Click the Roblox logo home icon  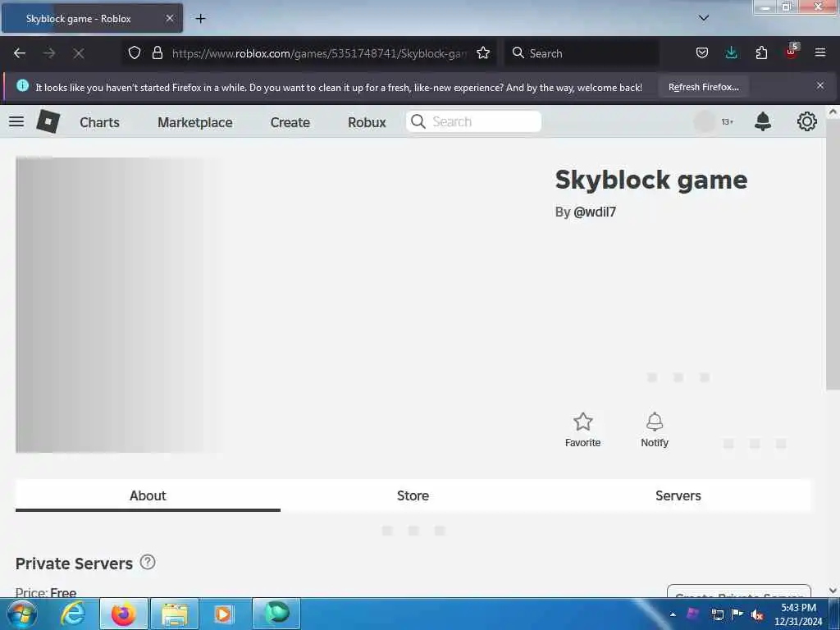[x=48, y=121]
